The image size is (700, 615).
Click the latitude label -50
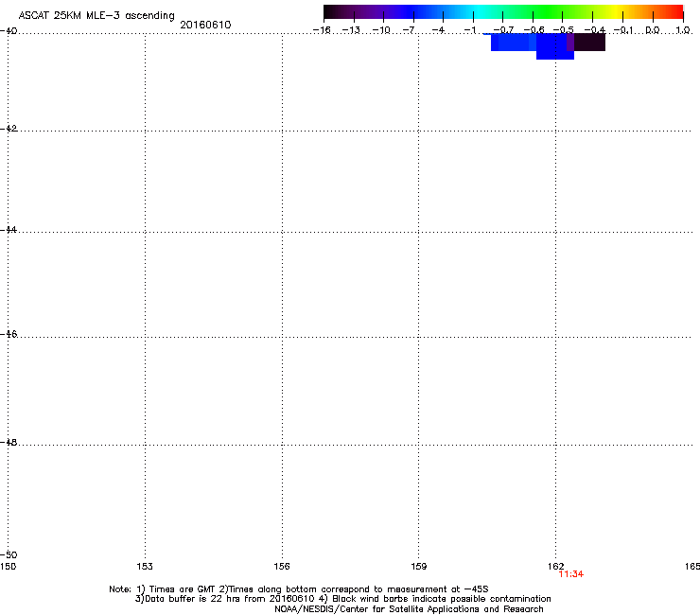click(9, 555)
